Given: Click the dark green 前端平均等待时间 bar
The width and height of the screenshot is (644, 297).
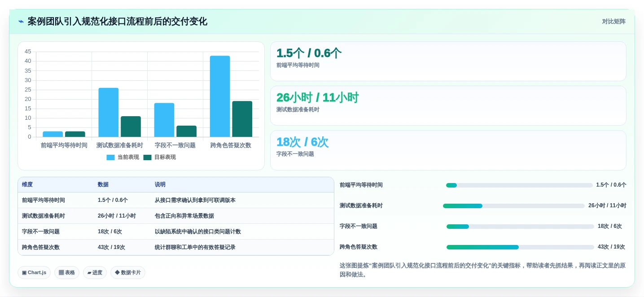Looking at the screenshot, I should 75,134.
